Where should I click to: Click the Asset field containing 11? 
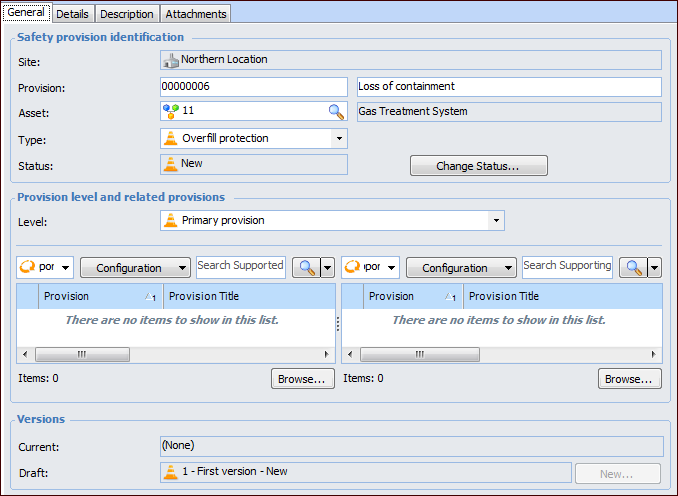pos(253,111)
